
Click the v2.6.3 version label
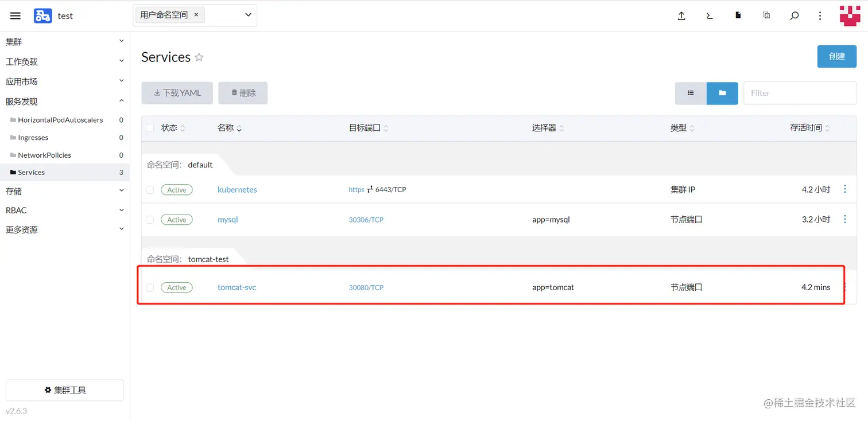click(x=16, y=411)
